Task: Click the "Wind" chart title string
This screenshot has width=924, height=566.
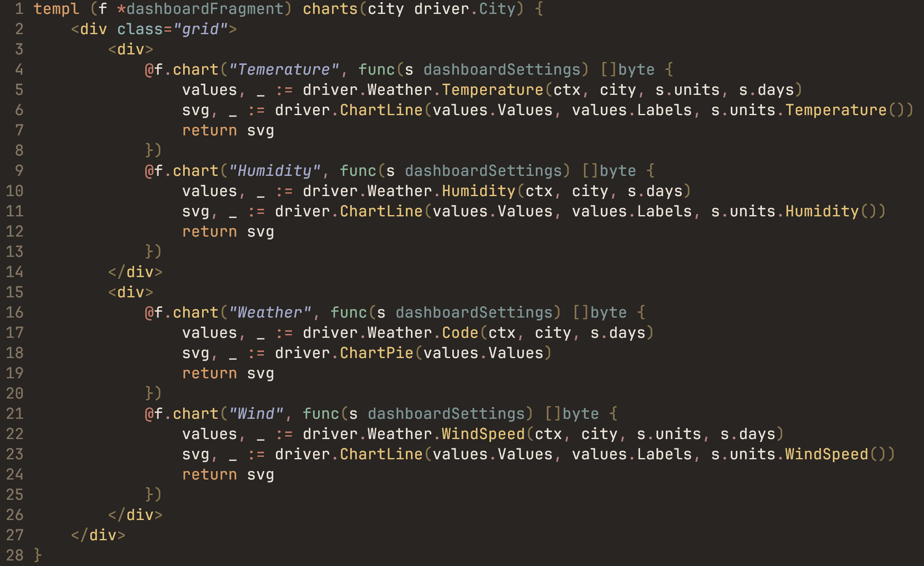Action: [256, 414]
